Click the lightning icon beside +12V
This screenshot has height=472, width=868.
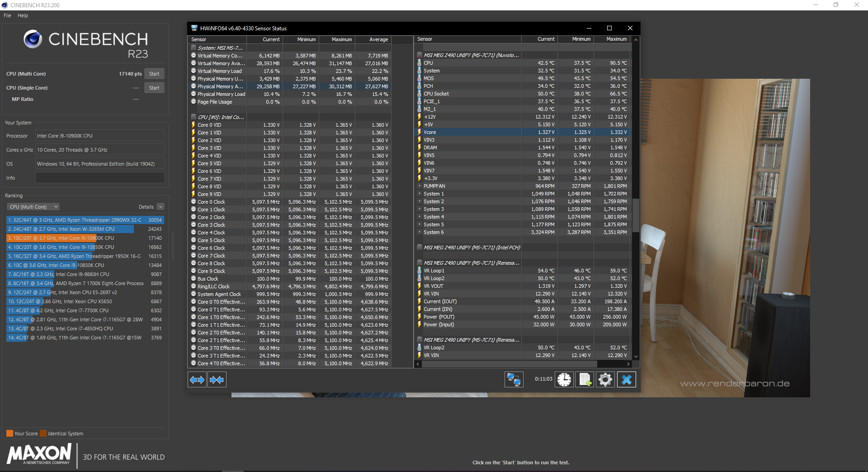420,117
